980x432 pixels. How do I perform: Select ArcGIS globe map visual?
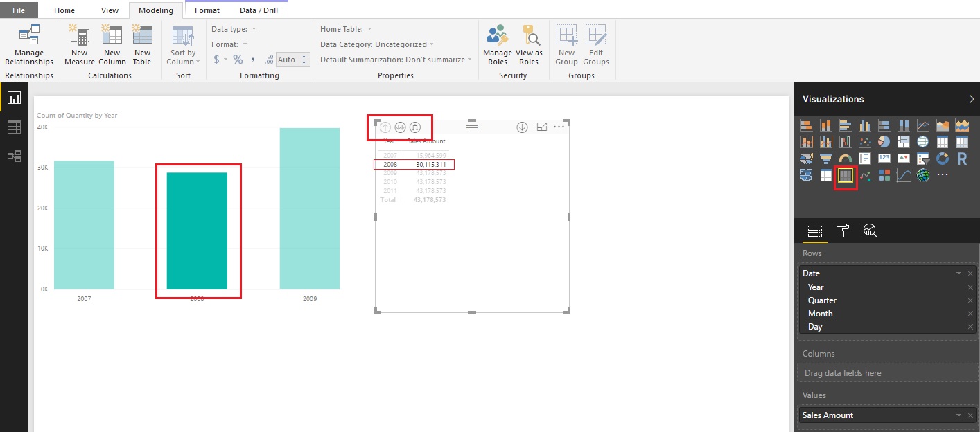tap(922, 175)
